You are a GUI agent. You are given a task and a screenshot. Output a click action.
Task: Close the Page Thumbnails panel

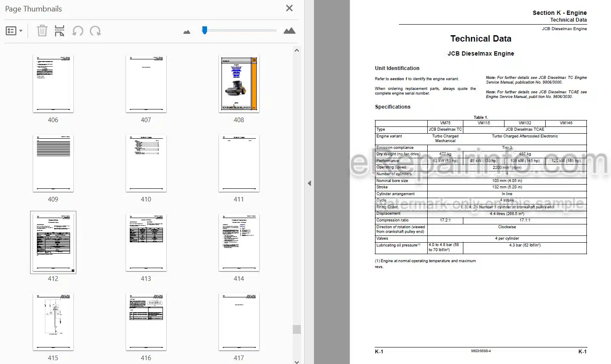[289, 8]
